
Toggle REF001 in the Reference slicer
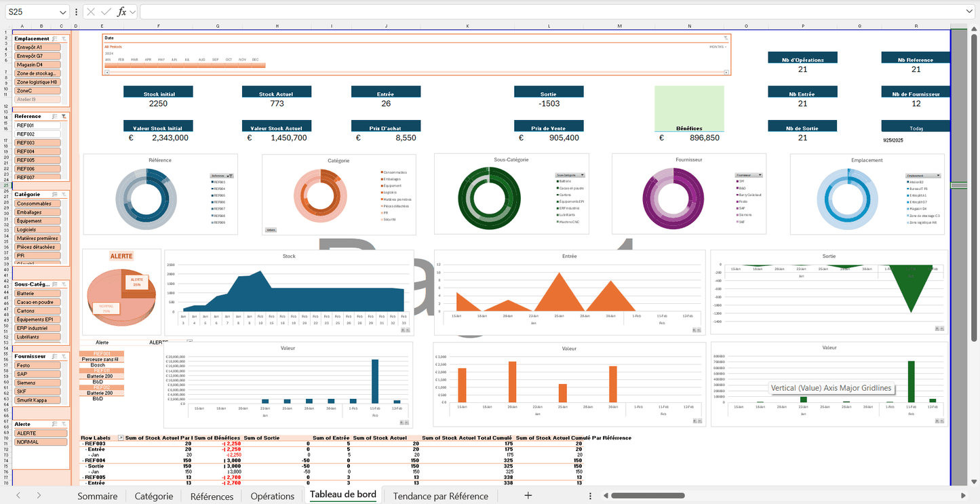point(37,125)
